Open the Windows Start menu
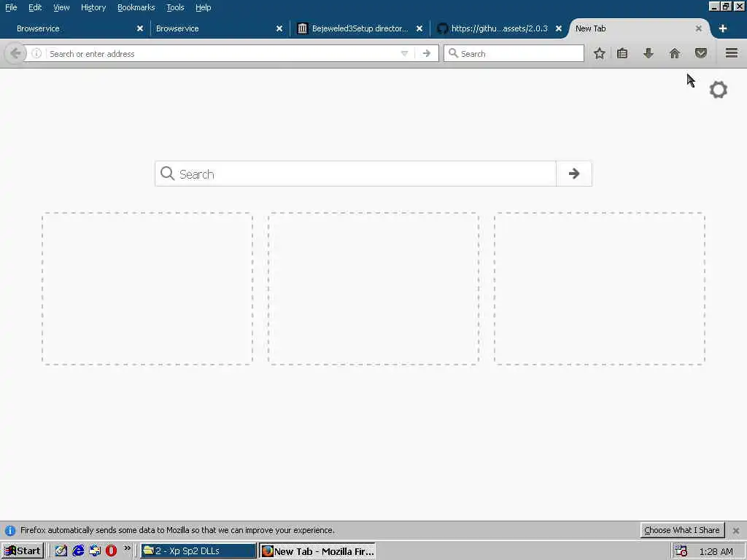Screen dimensions: 747x560 pos(23,551)
